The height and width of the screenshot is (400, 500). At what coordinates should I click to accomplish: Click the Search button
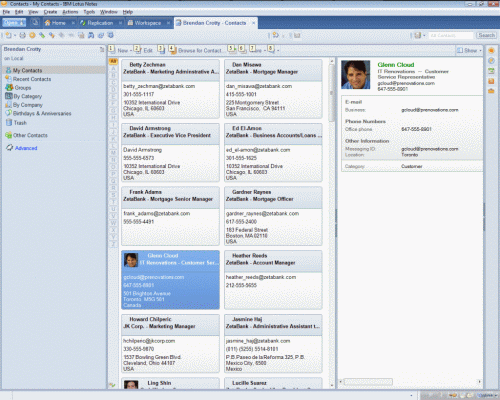[486, 35]
